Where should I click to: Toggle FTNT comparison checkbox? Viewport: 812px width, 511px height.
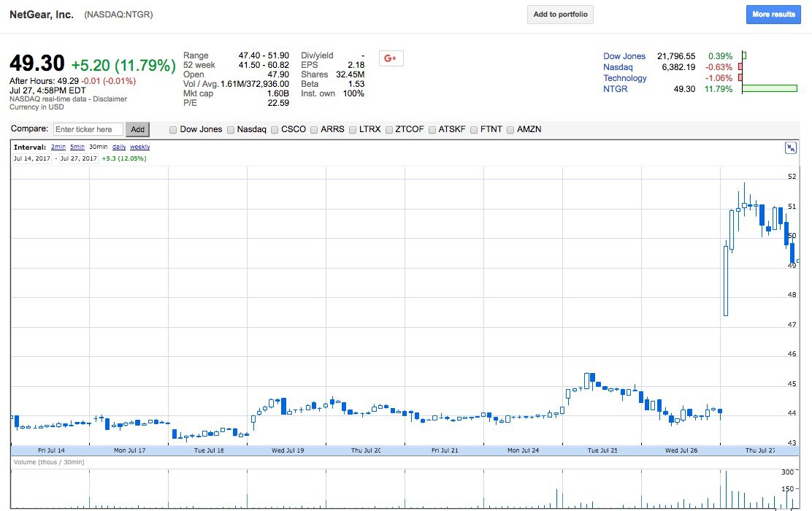point(474,130)
